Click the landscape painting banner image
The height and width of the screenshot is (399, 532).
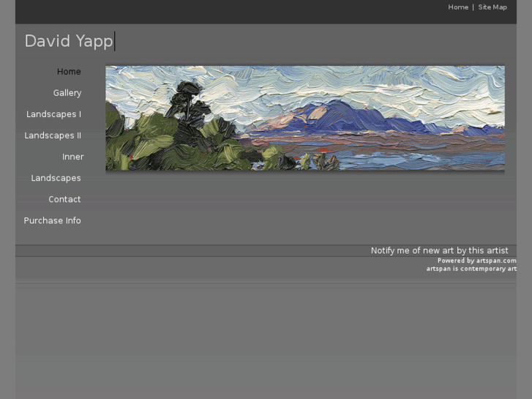[305, 118]
